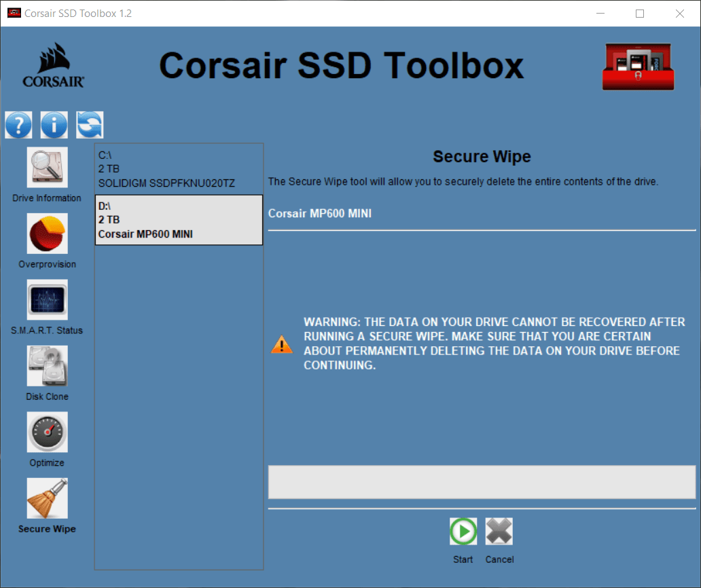Viewport: 701px width, 588px height.
Task: Click the red toolbox image
Action: click(639, 67)
